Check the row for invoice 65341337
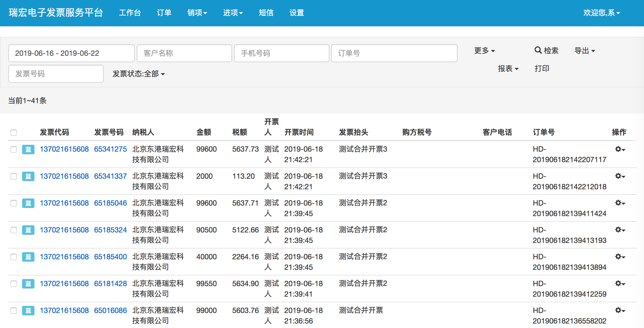Image resolution: width=644 pixels, height=328 pixels. pos(14,176)
